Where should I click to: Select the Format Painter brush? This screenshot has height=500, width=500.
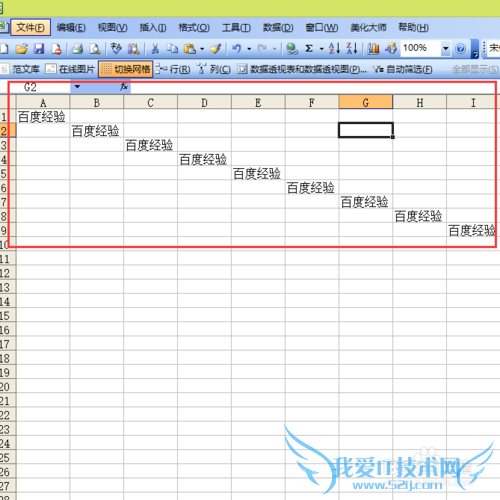coord(216,49)
